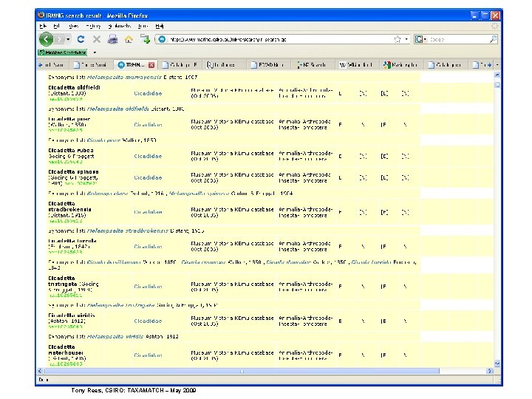Click the horizontal scrollbar thumb
This screenshot has width=532, height=399.
242,371
